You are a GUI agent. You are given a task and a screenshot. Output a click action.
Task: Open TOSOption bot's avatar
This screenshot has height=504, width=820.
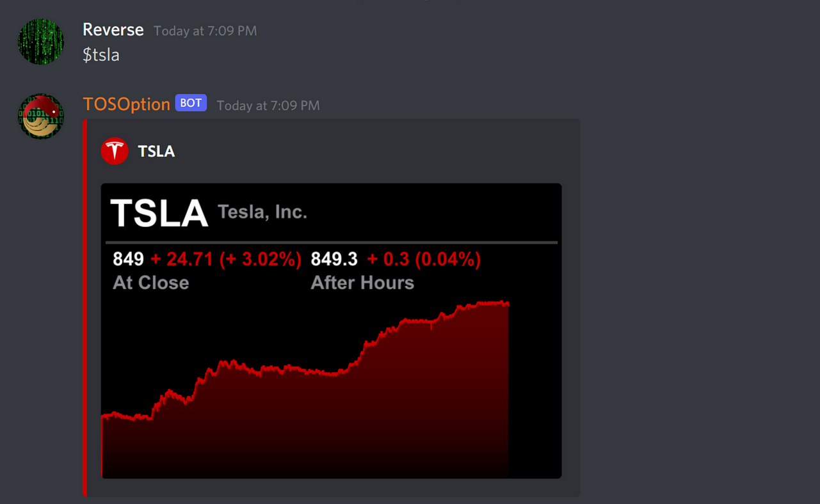click(x=41, y=116)
